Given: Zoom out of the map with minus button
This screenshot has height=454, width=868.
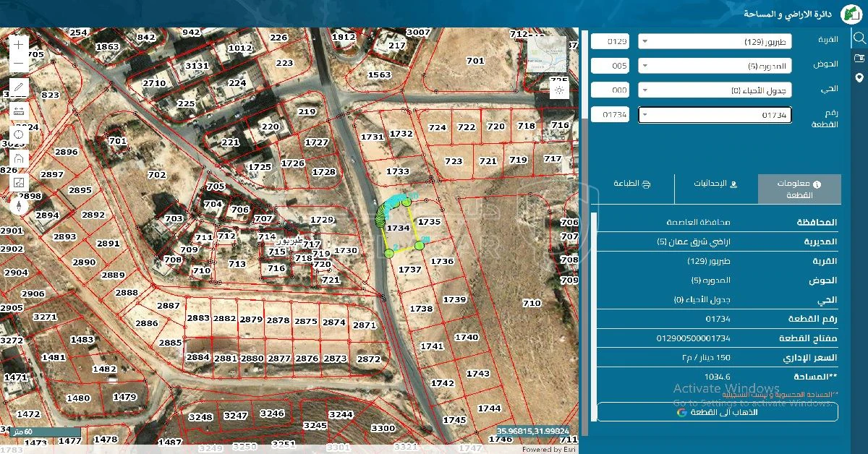Looking at the screenshot, I should (20, 64).
